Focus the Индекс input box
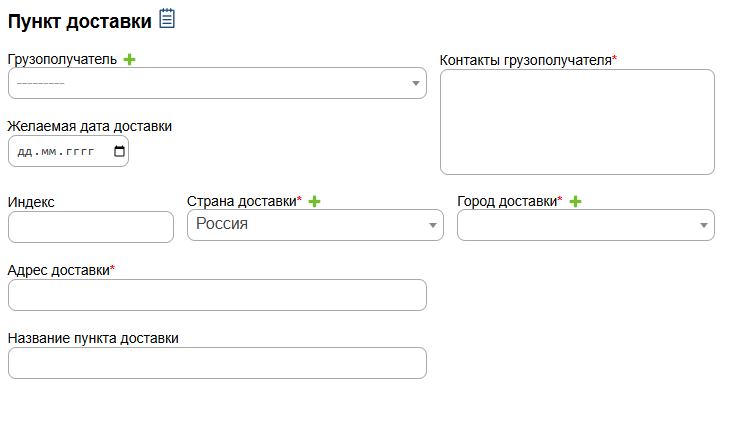Screen dimensions: 734x430 (x=91, y=227)
